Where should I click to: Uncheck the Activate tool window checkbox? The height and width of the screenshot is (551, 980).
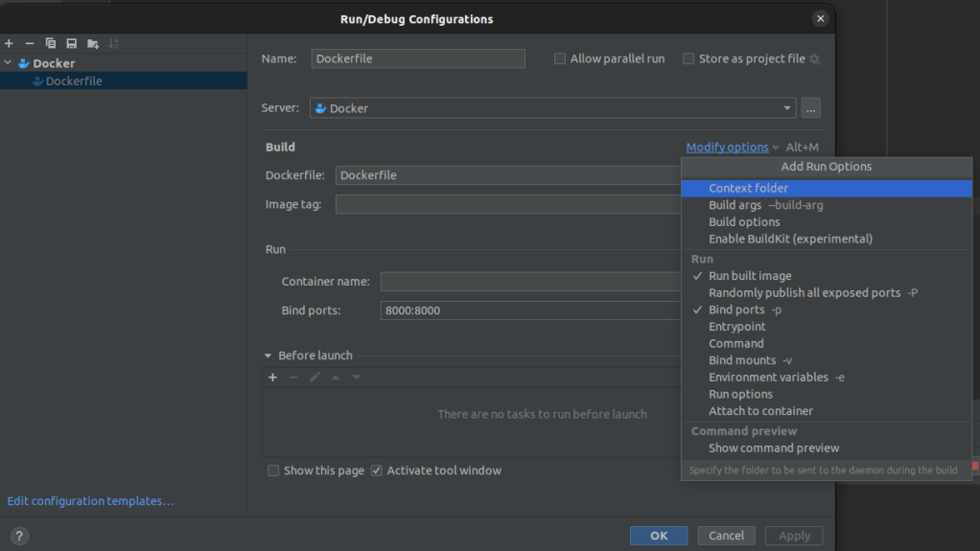[x=377, y=471]
